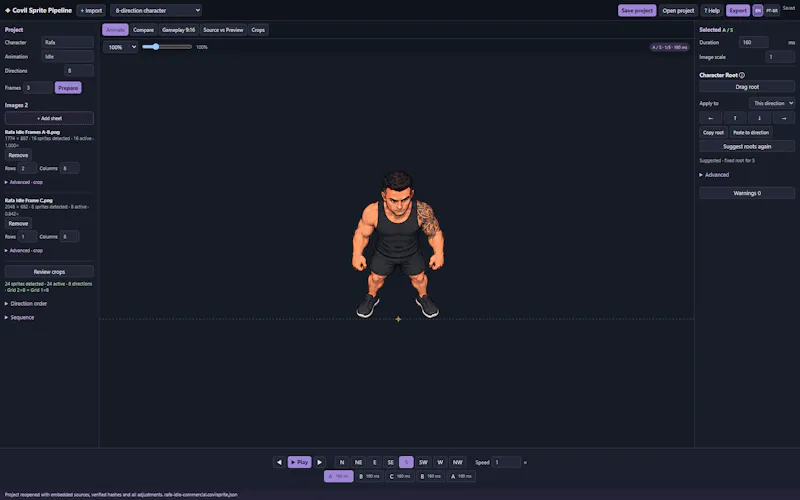The width and height of the screenshot is (800, 500).
Task: Step to the next frame arrow
Action: [319, 462]
